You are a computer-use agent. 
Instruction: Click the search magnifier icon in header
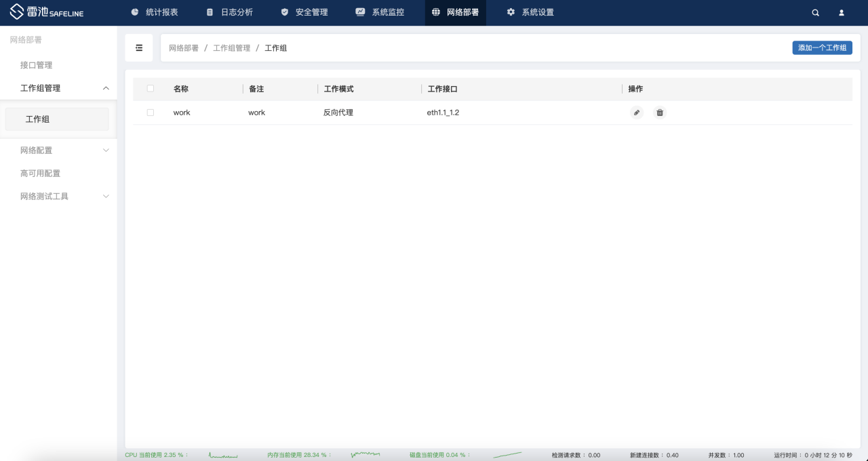816,13
